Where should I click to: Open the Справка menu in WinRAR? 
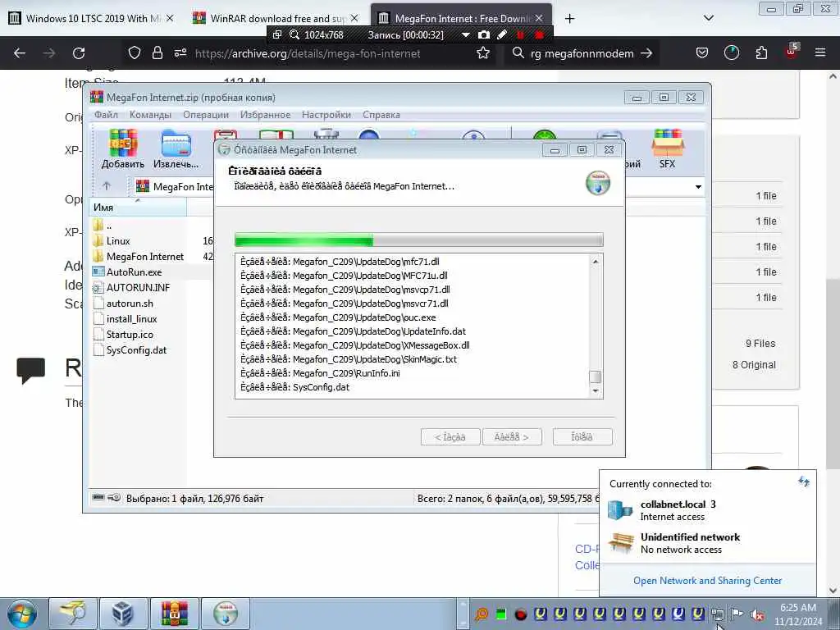[x=381, y=115]
